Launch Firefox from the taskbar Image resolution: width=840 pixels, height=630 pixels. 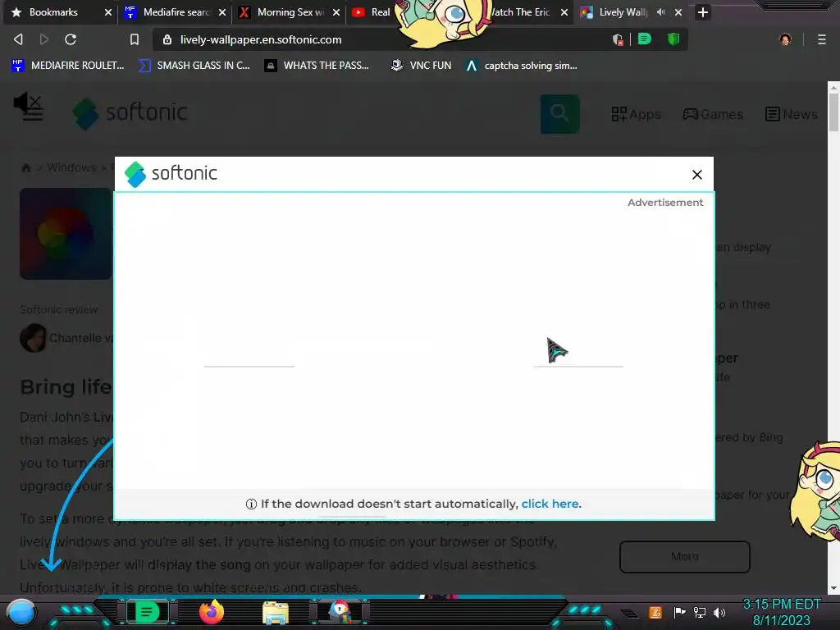pyautogui.click(x=212, y=612)
